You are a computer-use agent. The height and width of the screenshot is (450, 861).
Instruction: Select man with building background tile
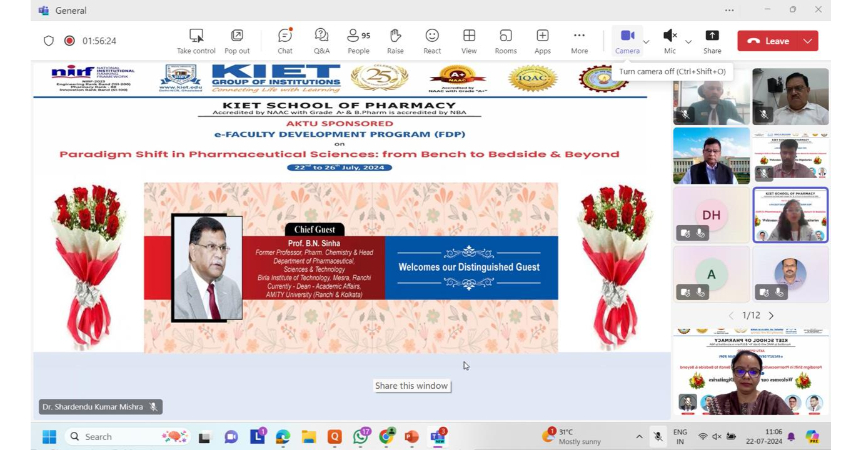(712, 156)
